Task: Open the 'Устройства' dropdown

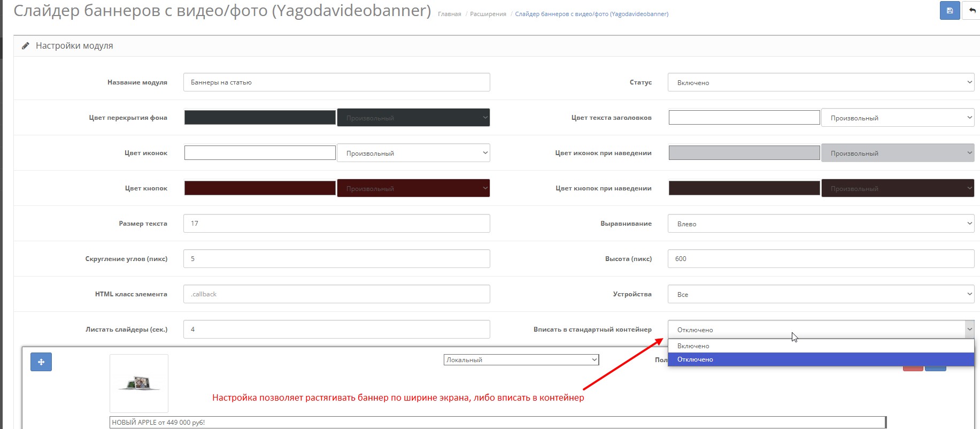Action: [820, 294]
